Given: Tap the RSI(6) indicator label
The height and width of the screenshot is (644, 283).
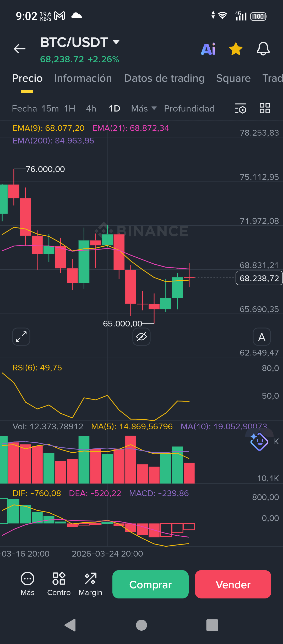Looking at the screenshot, I should [37, 368].
